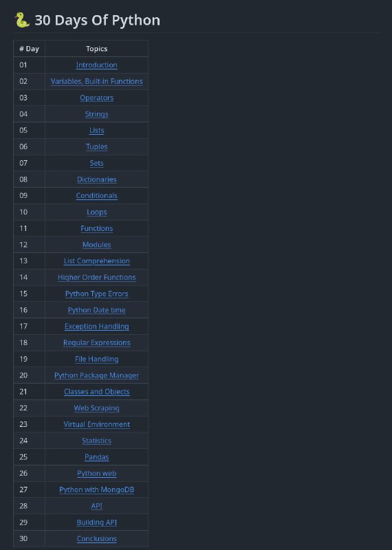Open the Loops link
Image resolution: width=392 pixels, height=550 pixels.
click(x=96, y=212)
